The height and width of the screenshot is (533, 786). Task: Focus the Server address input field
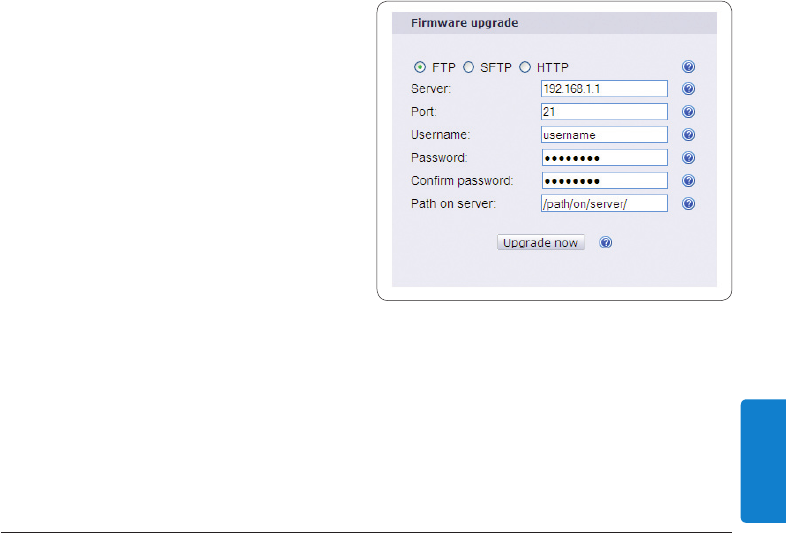click(x=604, y=89)
